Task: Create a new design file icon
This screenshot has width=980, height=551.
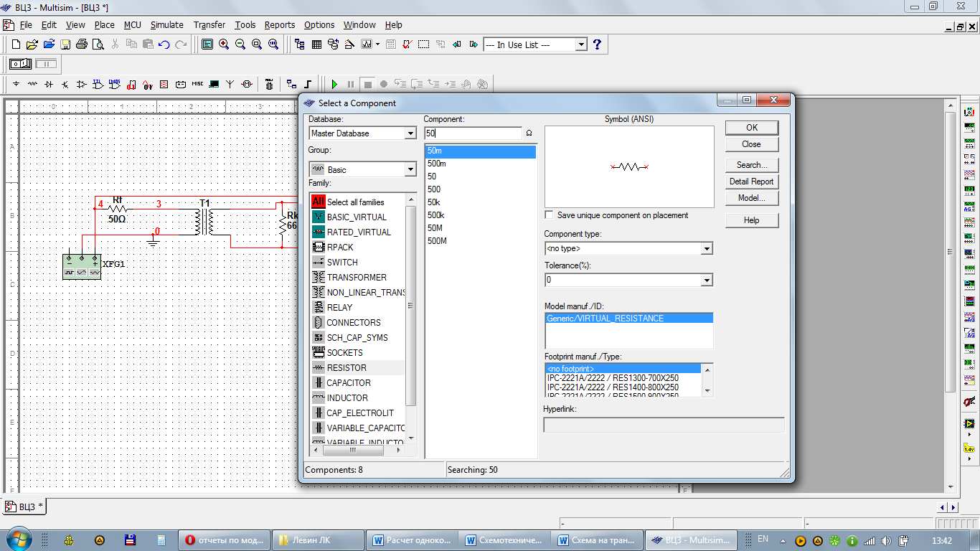Action: [16, 44]
